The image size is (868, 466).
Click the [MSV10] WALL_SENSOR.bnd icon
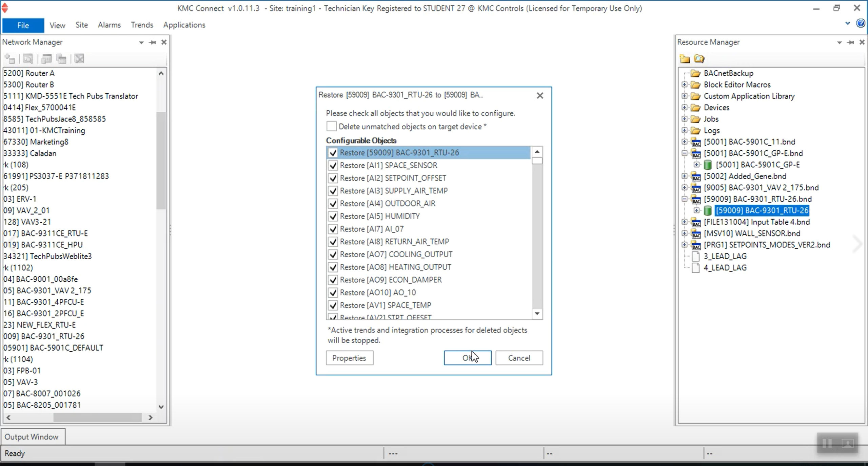tap(696, 233)
